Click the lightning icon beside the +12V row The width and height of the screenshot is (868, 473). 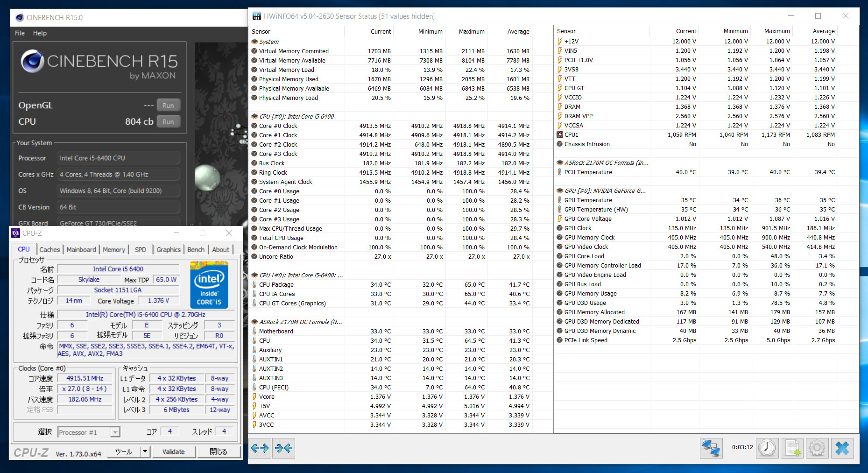pos(560,41)
